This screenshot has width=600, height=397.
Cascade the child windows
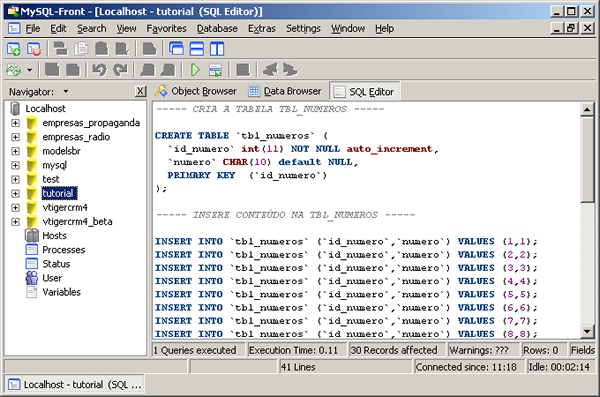tap(176, 49)
